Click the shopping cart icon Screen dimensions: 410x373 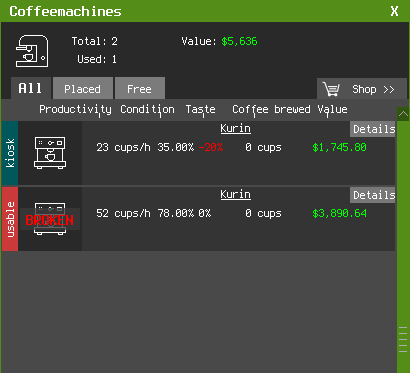click(x=331, y=89)
